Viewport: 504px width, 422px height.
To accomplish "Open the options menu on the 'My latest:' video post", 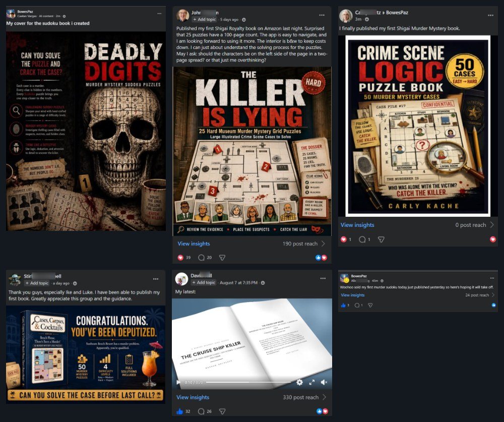I will tap(323, 278).
